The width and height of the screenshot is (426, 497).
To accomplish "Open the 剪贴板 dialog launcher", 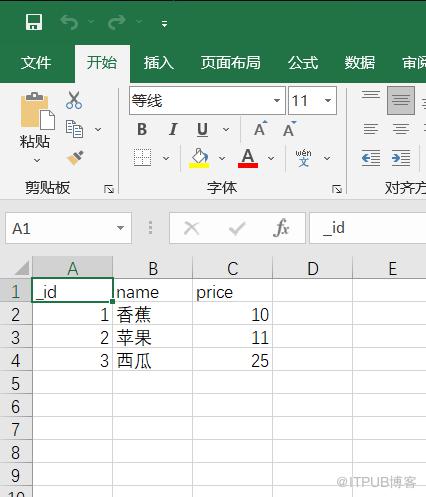I will 109,189.
